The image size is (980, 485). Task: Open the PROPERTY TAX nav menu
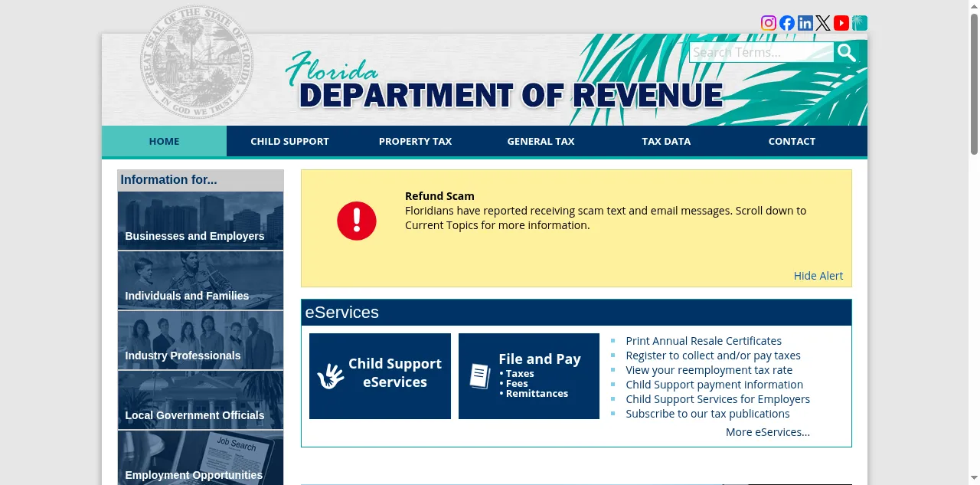point(415,141)
